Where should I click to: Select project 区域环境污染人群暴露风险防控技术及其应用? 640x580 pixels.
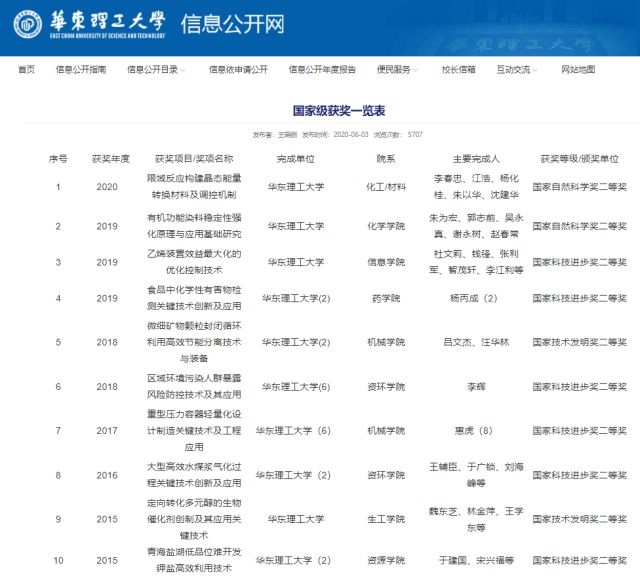tap(194, 386)
